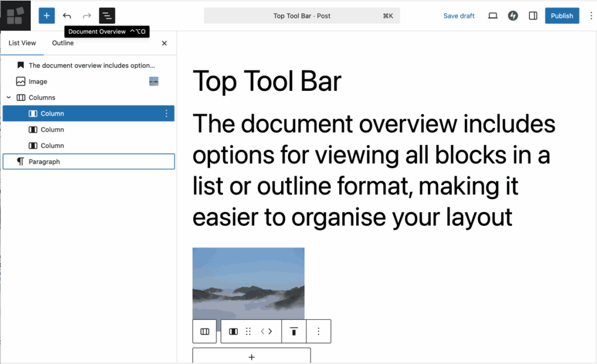The width and height of the screenshot is (597, 364).
Task: Click the Undo arrow in the toolbar
Action: tap(68, 15)
